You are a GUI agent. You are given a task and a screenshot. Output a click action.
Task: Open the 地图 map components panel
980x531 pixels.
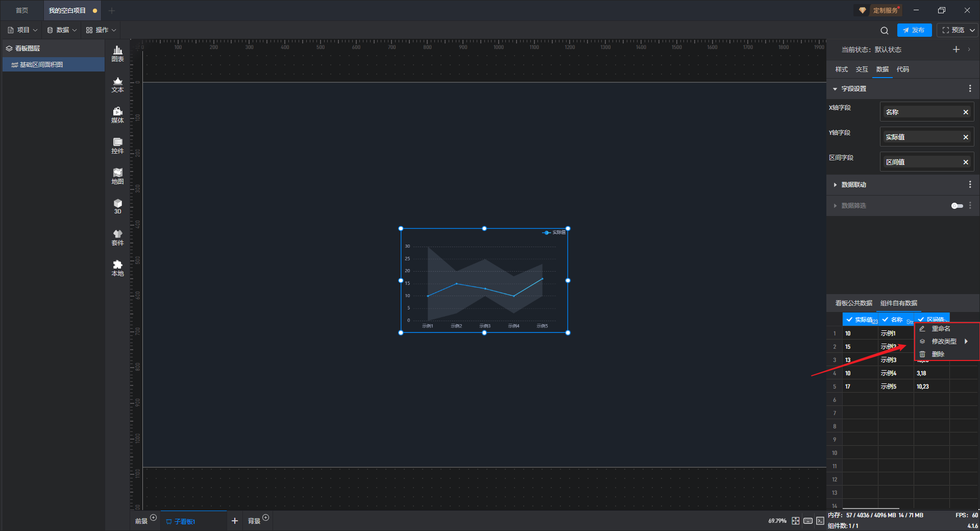click(117, 176)
